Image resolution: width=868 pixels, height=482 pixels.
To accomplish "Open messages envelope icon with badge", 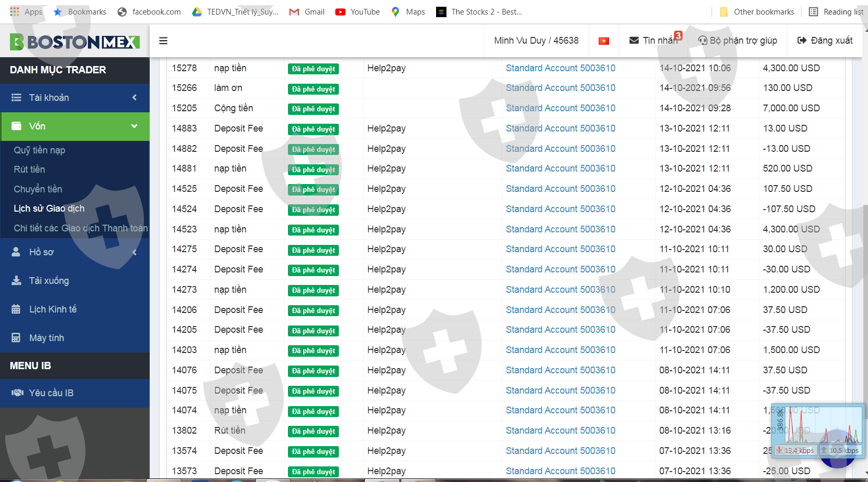I will (x=634, y=41).
